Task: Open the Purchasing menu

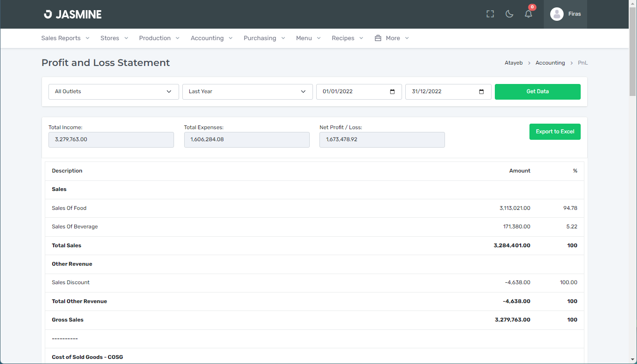Action: tap(264, 38)
